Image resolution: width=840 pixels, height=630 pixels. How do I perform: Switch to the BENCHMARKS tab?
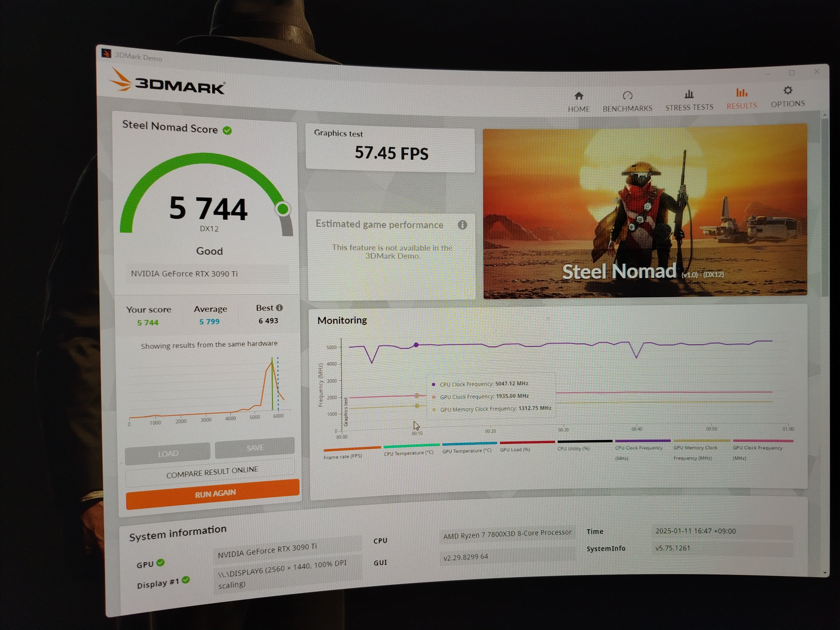[x=627, y=102]
